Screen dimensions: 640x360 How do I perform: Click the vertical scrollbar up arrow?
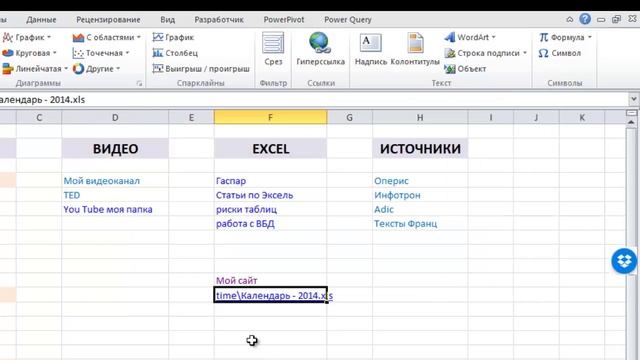(x=631, y=122)
